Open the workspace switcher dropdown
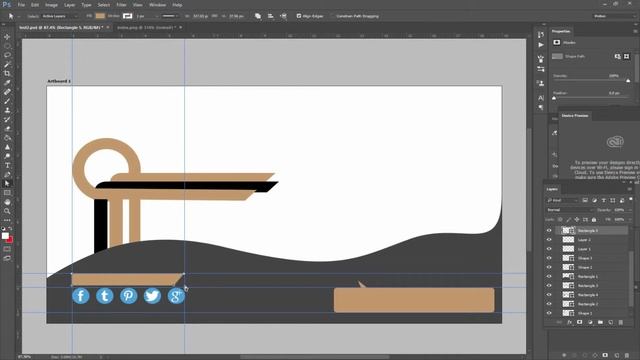 pyautogui.click(x=614, y=16)
